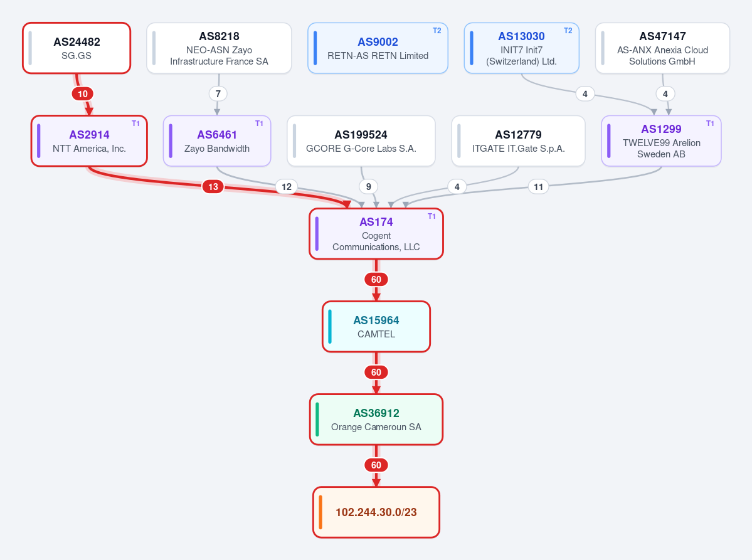
Task: Click the AS8218 NEO-ASN Zayo node
Action: click(219, 48)
